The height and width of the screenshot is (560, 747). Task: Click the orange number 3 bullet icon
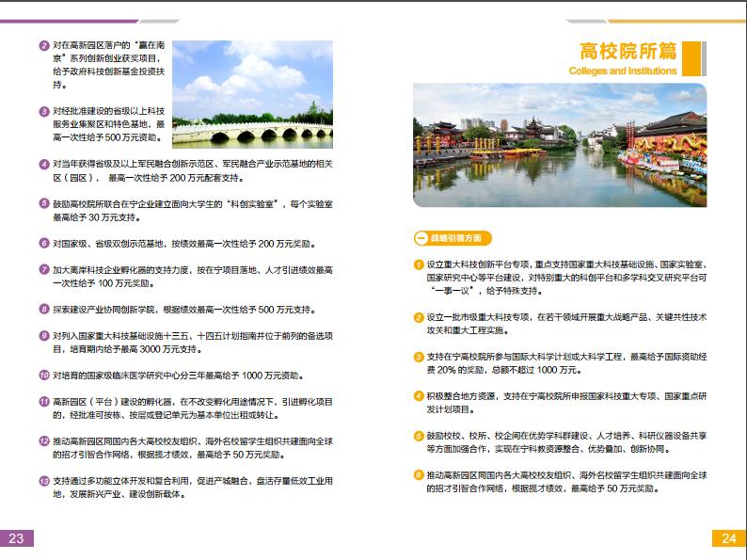(x=419, y=357)
